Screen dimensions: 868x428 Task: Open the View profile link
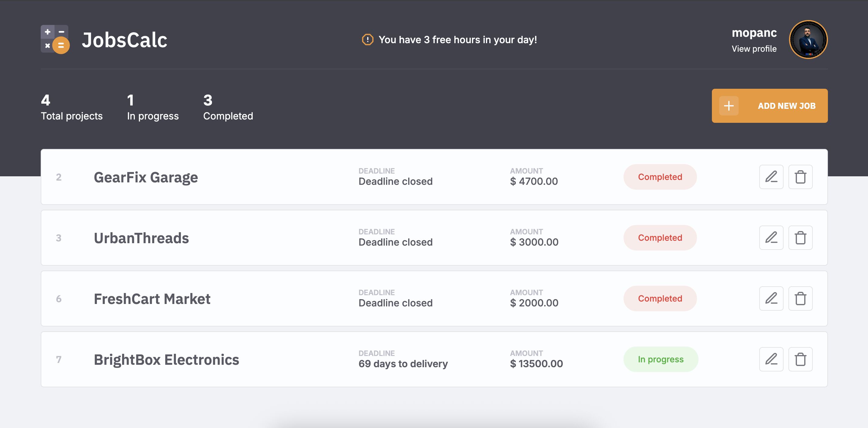[x=754, y=49]
